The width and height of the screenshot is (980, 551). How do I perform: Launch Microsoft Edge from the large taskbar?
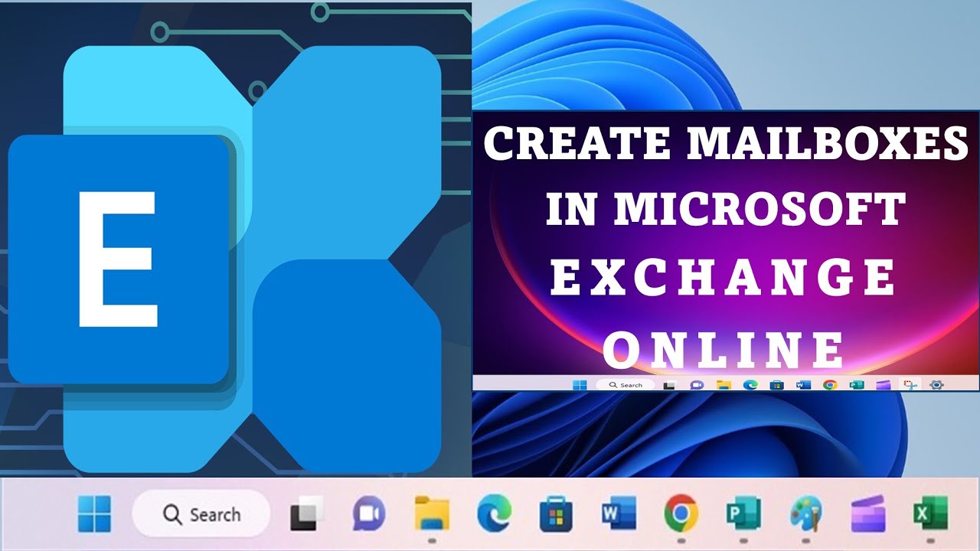(494, 514)
